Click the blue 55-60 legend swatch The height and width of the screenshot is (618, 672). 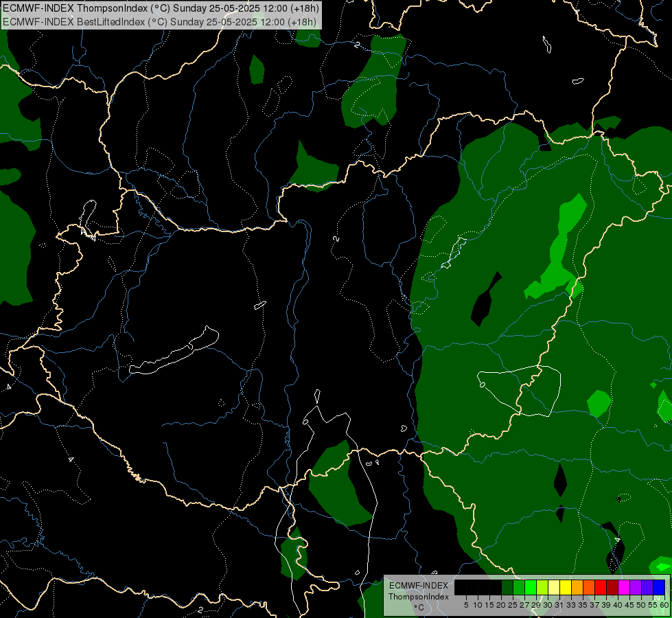659,587
